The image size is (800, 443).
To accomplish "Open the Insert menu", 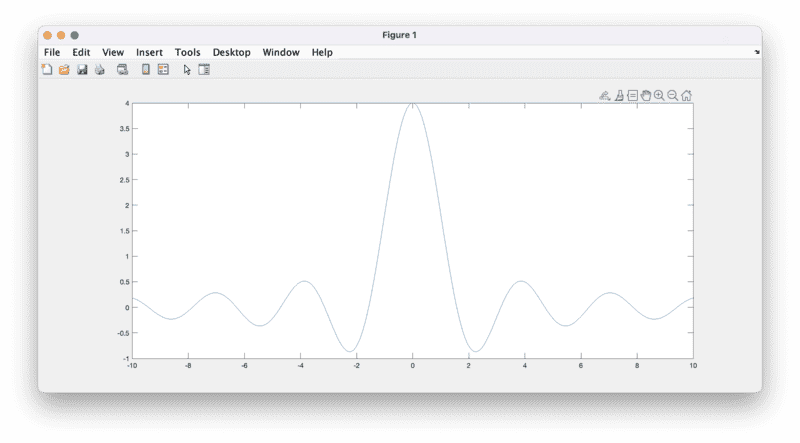I will 149,52.
